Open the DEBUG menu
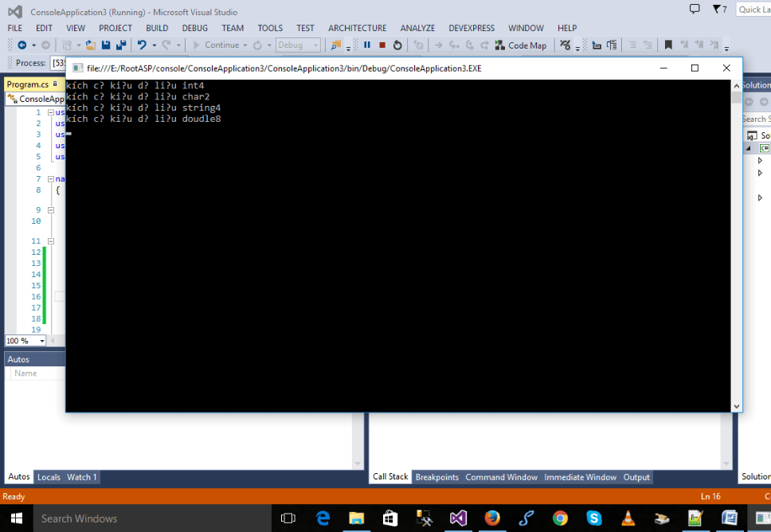This screenshot has height=532, width=771. (x=194, y=28)
